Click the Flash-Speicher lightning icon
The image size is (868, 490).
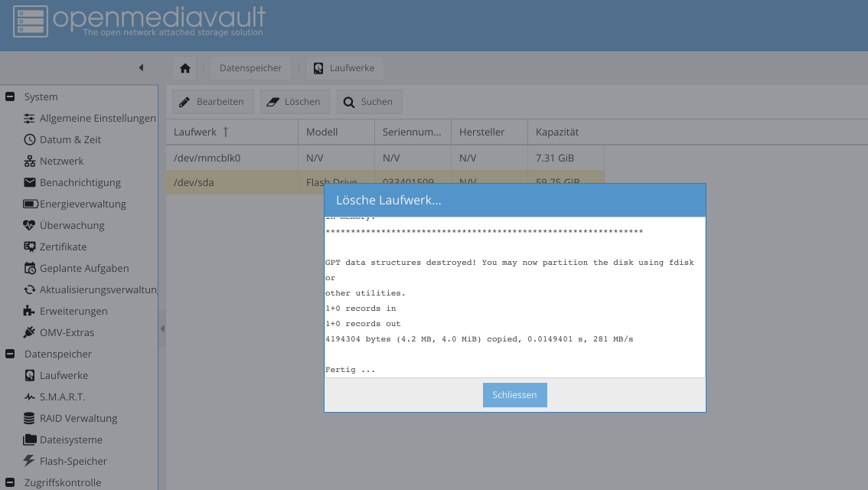pyautogui.click(x=29, y=461)
